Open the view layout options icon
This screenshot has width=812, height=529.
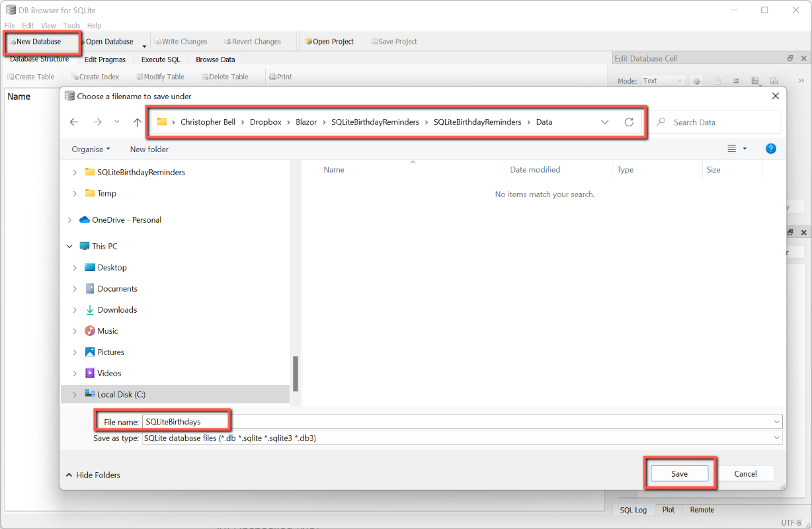pos(732,149)
